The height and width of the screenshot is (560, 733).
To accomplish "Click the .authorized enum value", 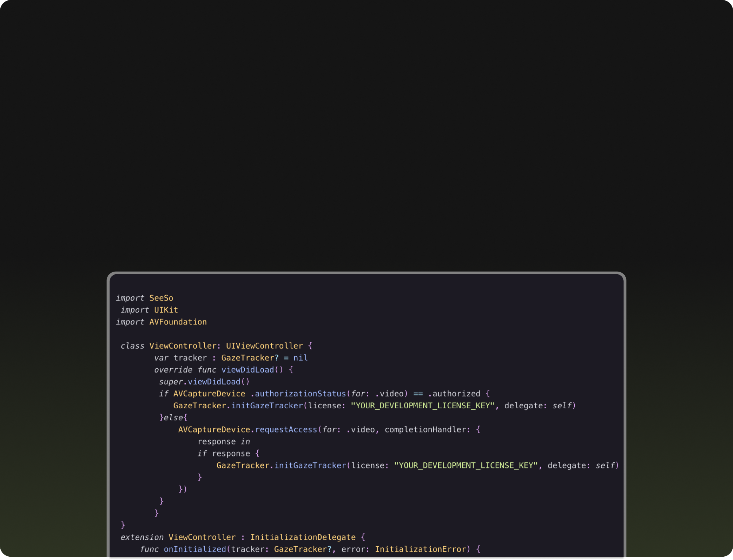I will [x=454, y=394].
